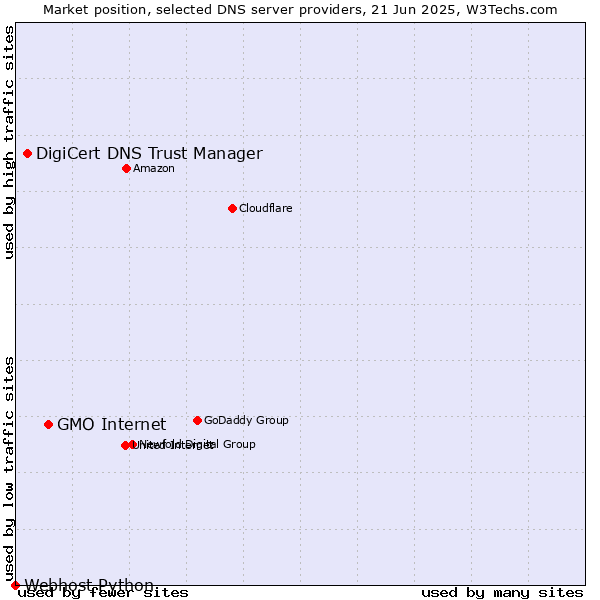The image size is (600, 600).
Task: Click the Webhost Python data point
Action: [x=15, y=585]
